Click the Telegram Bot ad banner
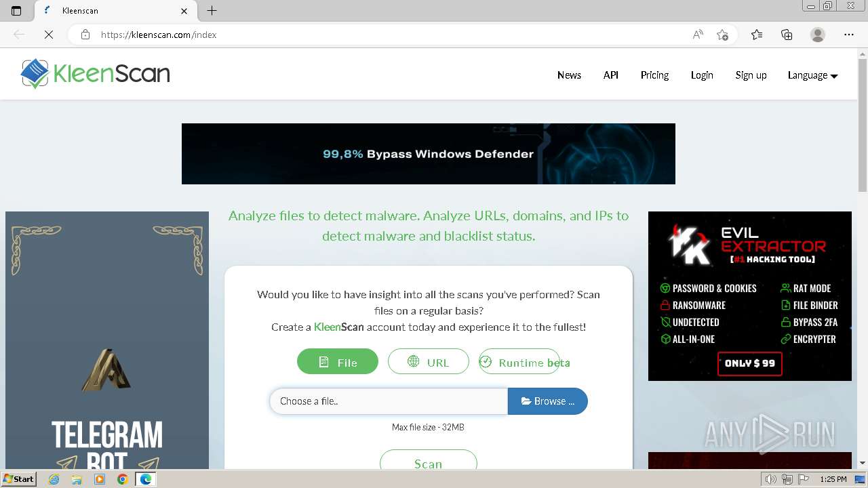The width and height of the screenshot is (868, 488). (107, 340)
